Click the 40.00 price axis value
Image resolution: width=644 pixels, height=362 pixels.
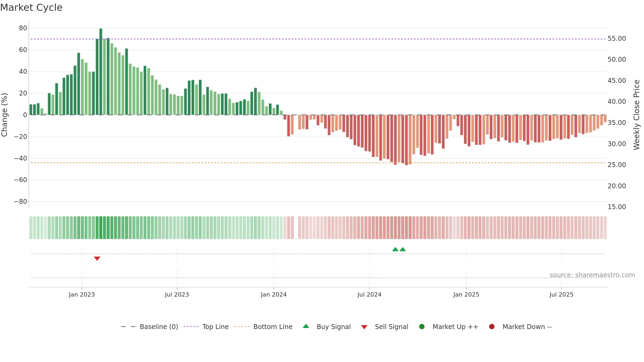pos(617,102)
